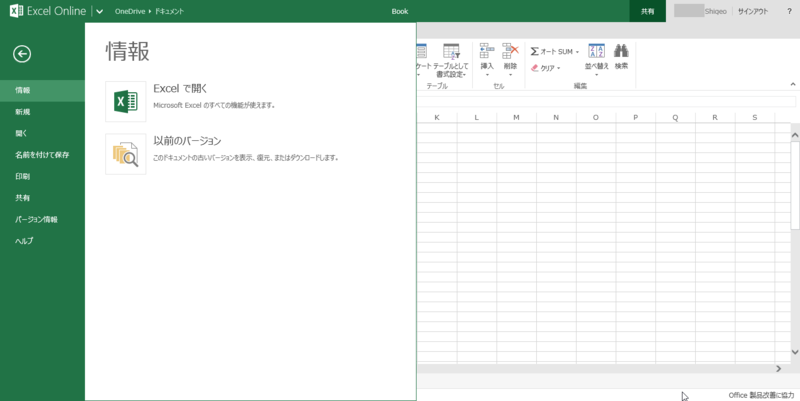Image resolution: width=800 pixels, height=401 pixels.
Task: Expand the 挿入 dropdown arrow
Action: click(487, 75)
